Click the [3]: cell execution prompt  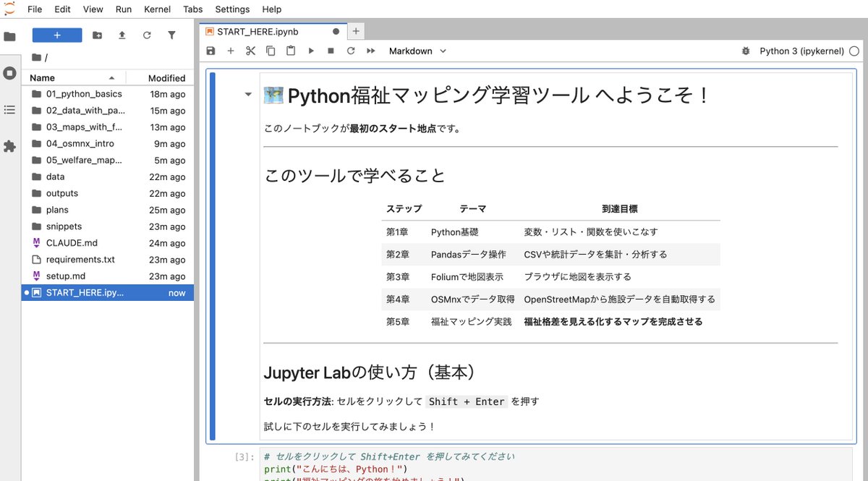244,456
